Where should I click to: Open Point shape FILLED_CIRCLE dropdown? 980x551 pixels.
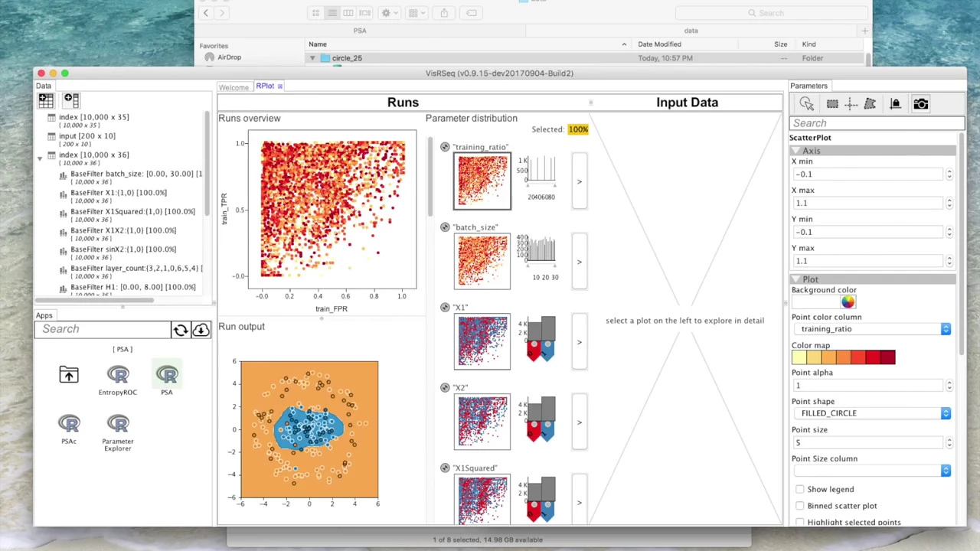[x=873, y=413]
